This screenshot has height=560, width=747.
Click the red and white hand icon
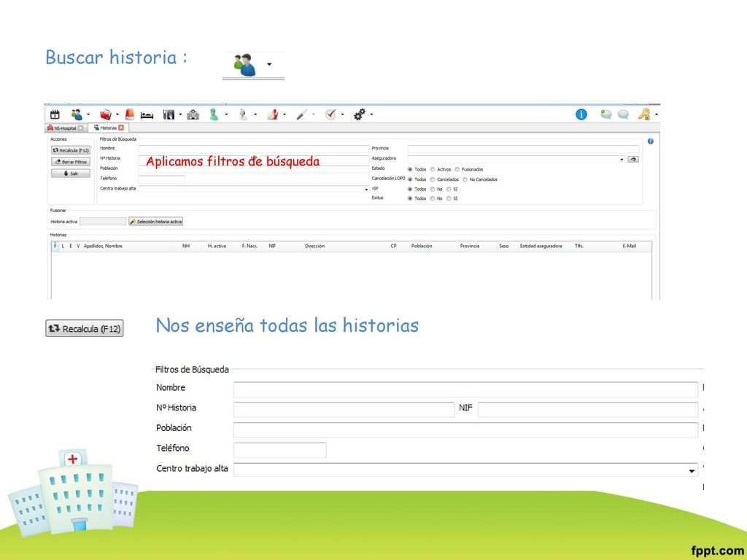[273, 114]
